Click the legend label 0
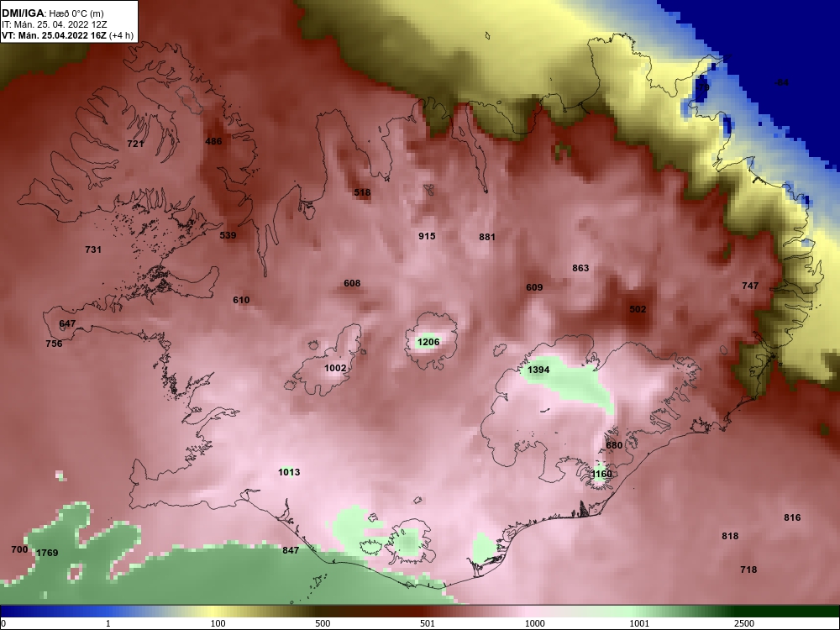Screen dimensions: 840x630 tap(3, 623)
